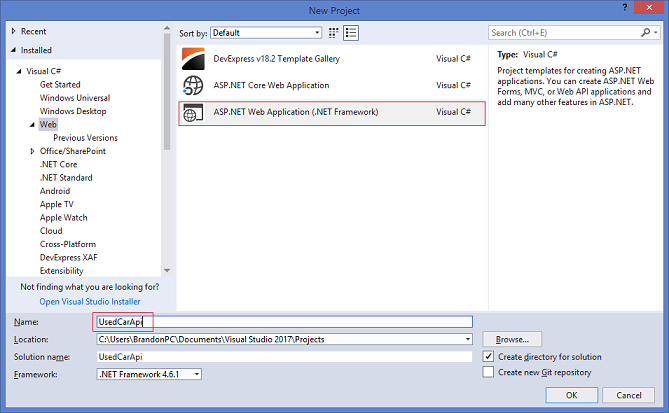Viewport: 669px width, 413px height.
Task: Choose ASP.NET Web Application (.NET Framework) template
Action: [x=332, y=112]
